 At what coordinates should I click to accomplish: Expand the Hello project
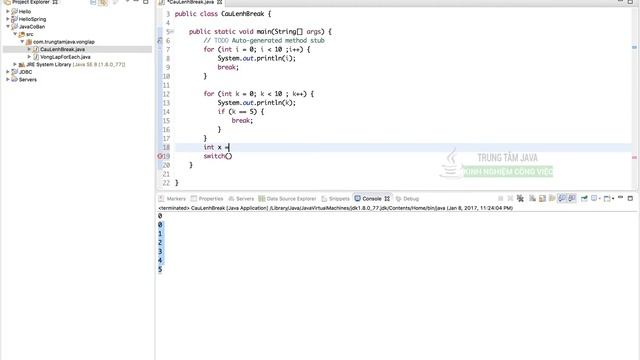pos(8,11)
